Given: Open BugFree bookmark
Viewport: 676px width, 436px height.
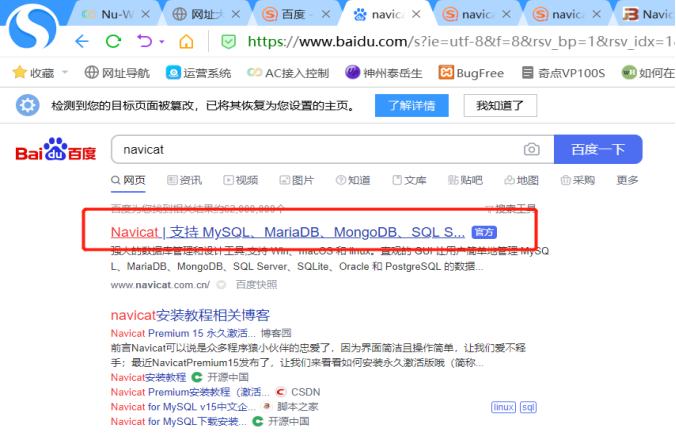Looking at the screenshot, I should [x=471, y=73].
